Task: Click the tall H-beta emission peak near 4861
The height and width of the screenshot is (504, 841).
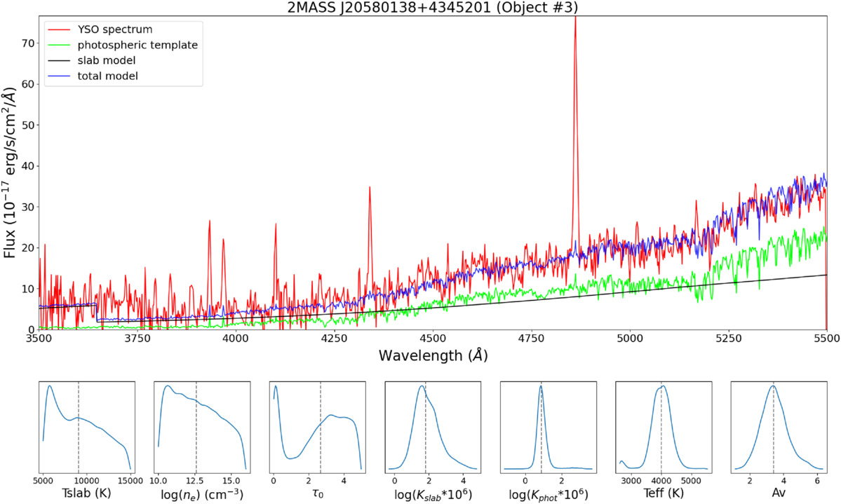Action: point(575,134)
